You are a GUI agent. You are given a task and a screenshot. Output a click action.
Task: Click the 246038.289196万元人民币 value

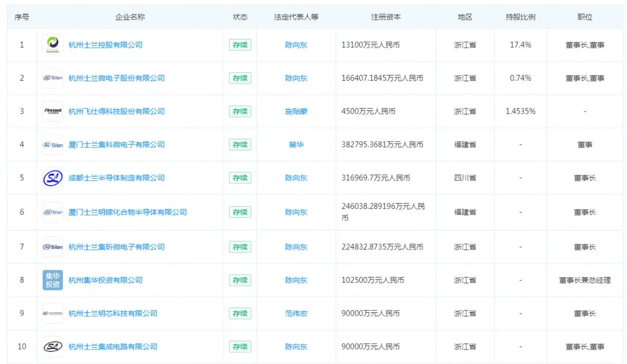click(383, 212)
